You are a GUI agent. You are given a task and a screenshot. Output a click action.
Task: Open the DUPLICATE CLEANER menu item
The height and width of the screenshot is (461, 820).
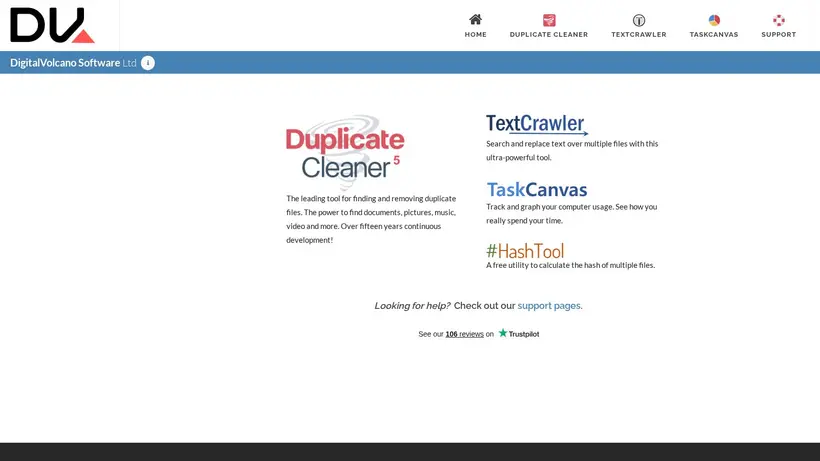[549, 34]
